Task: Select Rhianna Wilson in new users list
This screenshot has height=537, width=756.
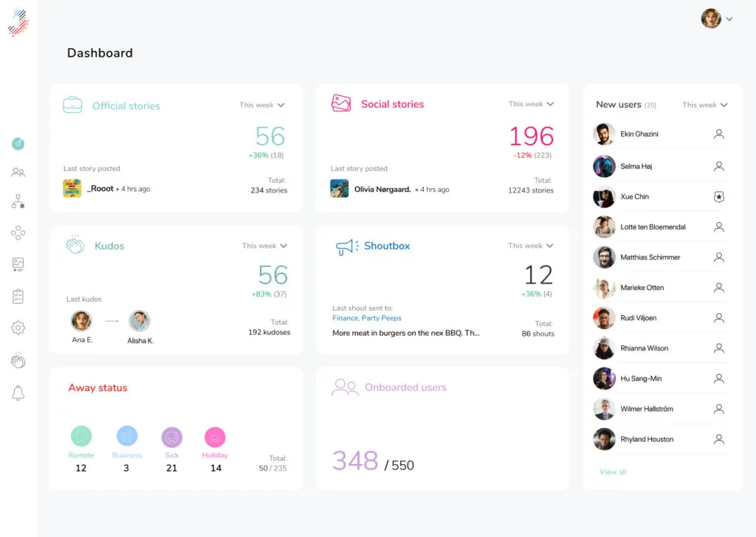Action: 644,348
